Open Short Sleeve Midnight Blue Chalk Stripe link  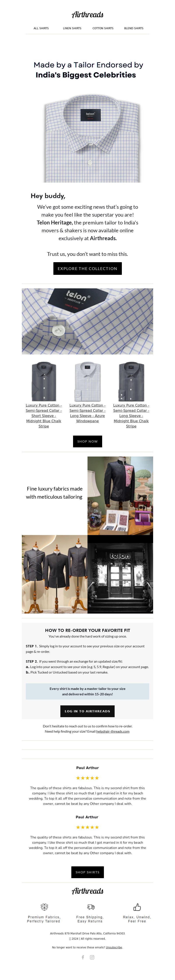(x=44, y=416)
